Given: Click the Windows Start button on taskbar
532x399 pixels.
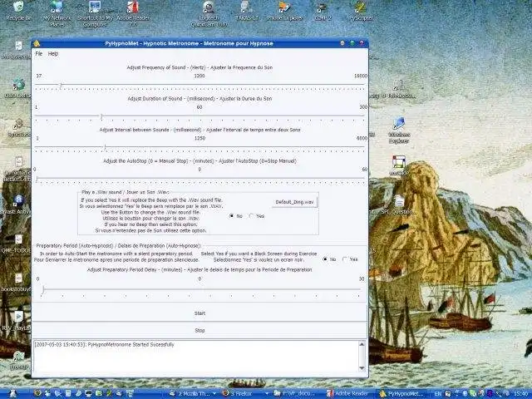Looking at the screenshot, I should click(13, 393).
